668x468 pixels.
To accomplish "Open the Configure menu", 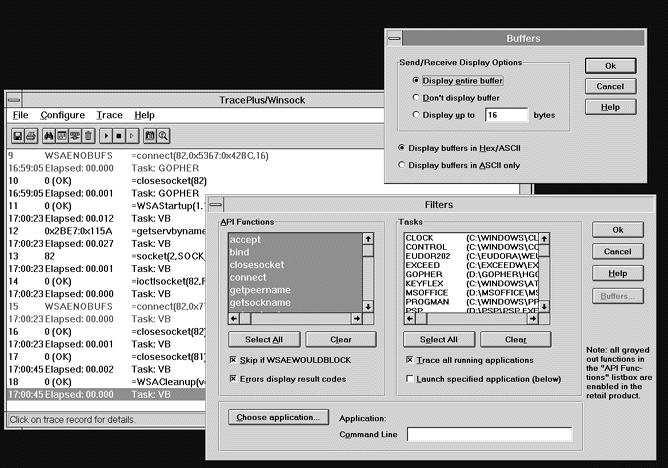I will click(x=62, y=115).
